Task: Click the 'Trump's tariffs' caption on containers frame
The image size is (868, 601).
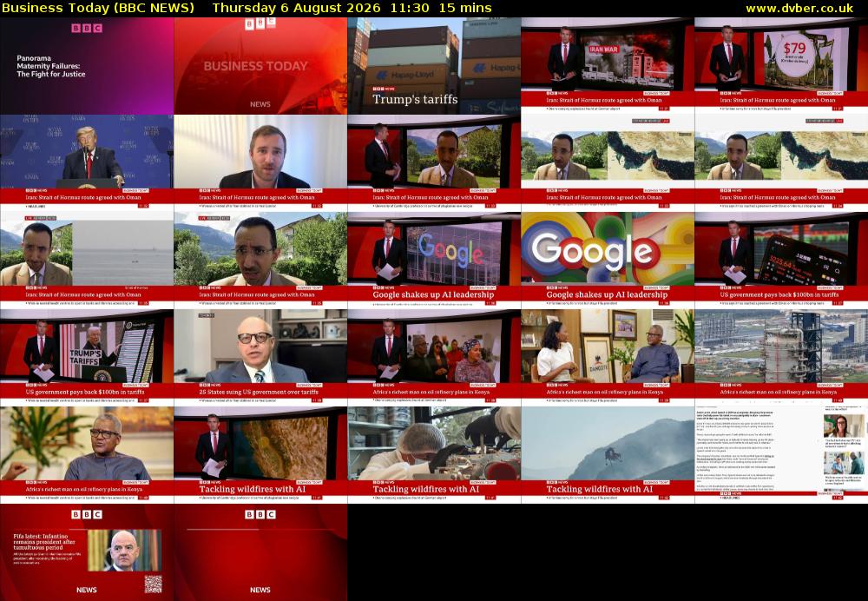Action: click(415, 99)
